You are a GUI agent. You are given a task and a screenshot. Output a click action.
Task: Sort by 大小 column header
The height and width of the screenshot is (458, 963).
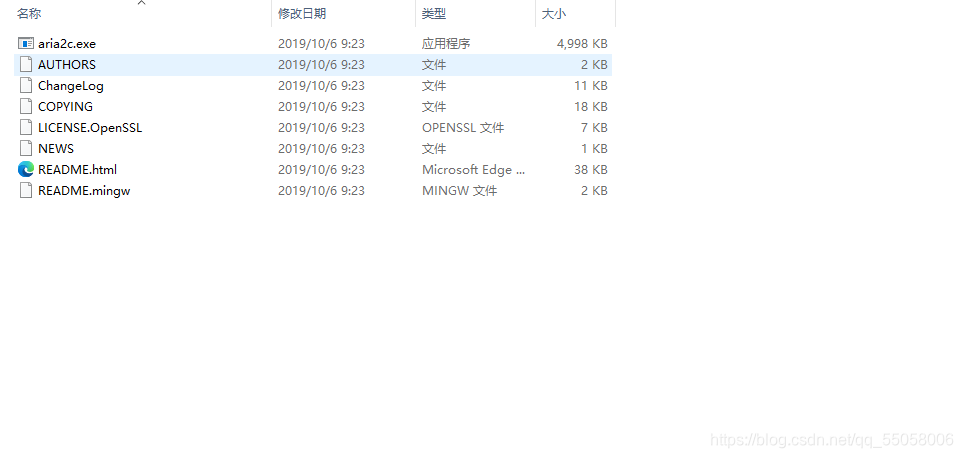point(553,13)
